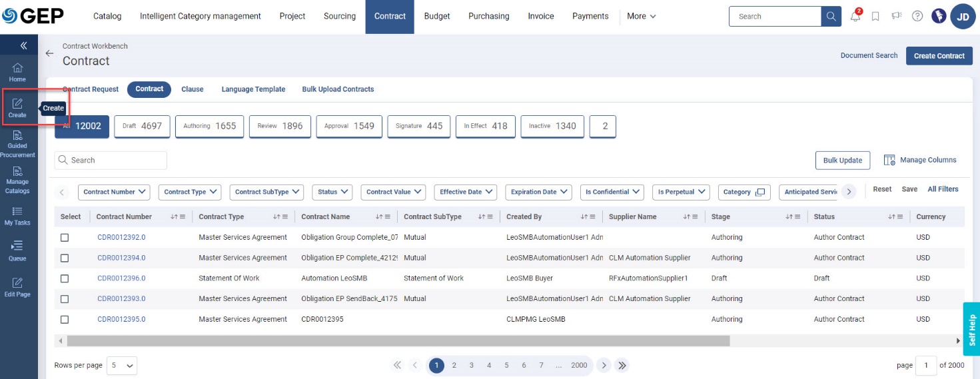Collapse the left sidebar with double chevron
This screenshot has width=980, height=379.
point(23,45)
